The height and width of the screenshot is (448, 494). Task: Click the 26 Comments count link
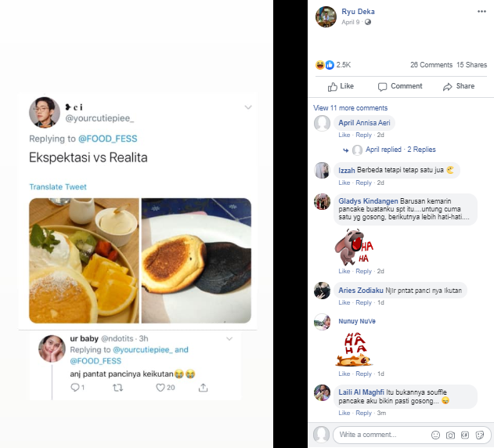[x=431, y=64]
